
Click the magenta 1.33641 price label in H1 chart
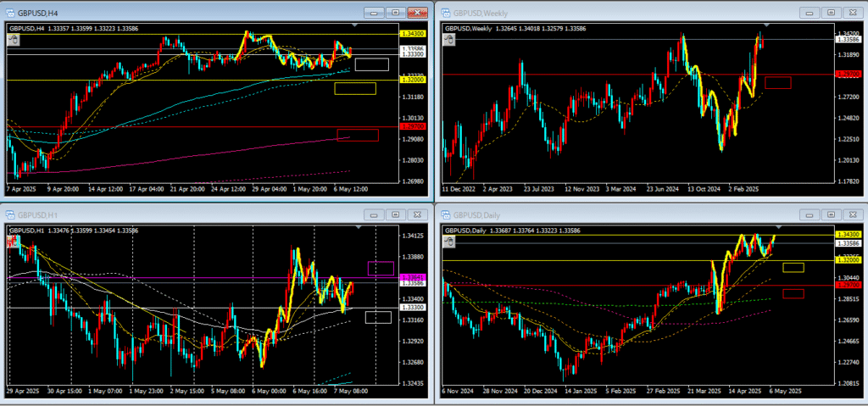coord(413,277)
